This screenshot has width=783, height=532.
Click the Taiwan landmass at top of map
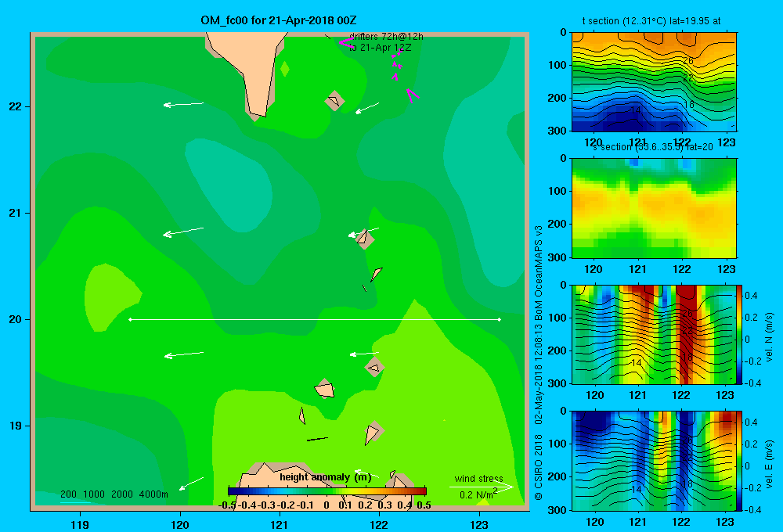click(249, 70)
